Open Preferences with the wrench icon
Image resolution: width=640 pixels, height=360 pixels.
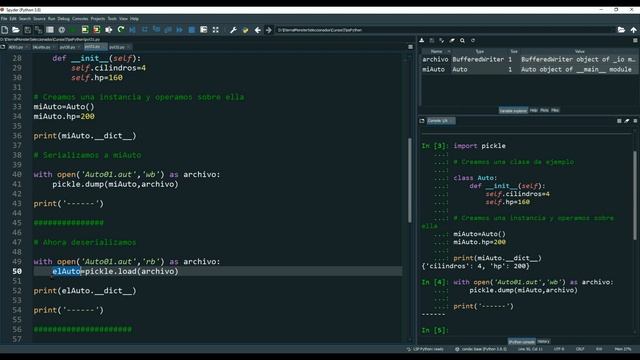[233, 30]
